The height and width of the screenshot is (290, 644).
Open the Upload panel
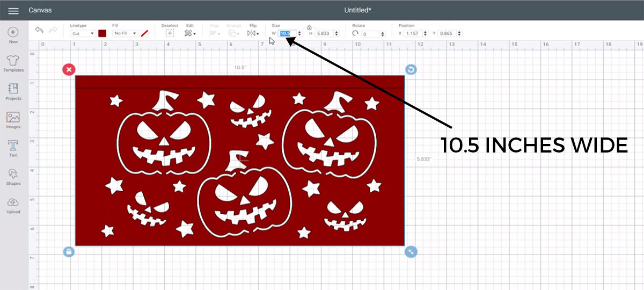pos(13,205)
